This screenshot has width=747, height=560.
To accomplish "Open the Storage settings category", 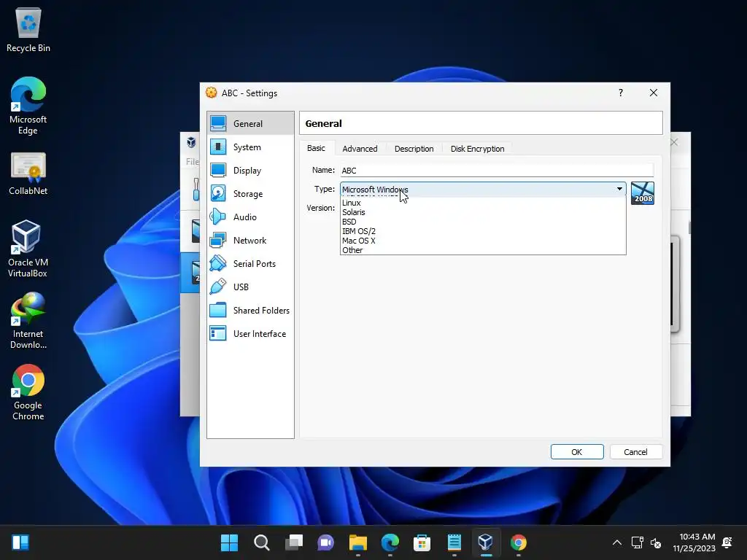I will click(251, 193).
